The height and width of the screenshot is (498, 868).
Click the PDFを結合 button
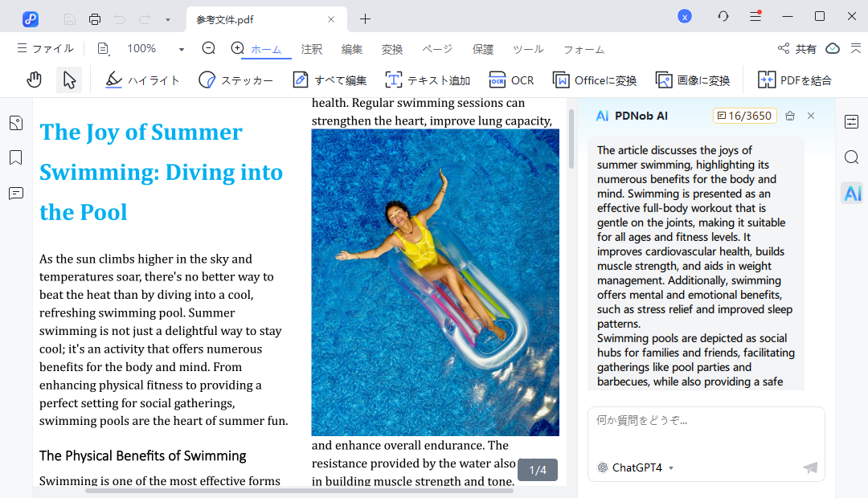coord(794,80)
